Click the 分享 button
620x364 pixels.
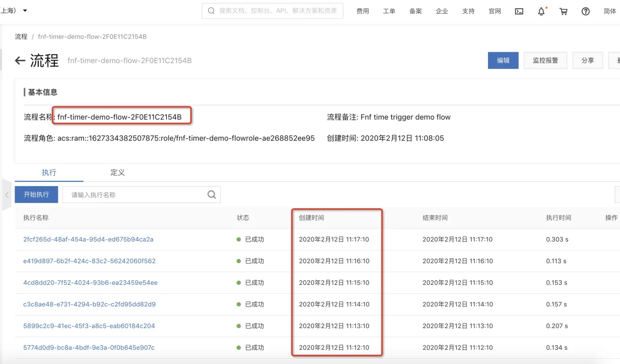[x=588, y=61]
